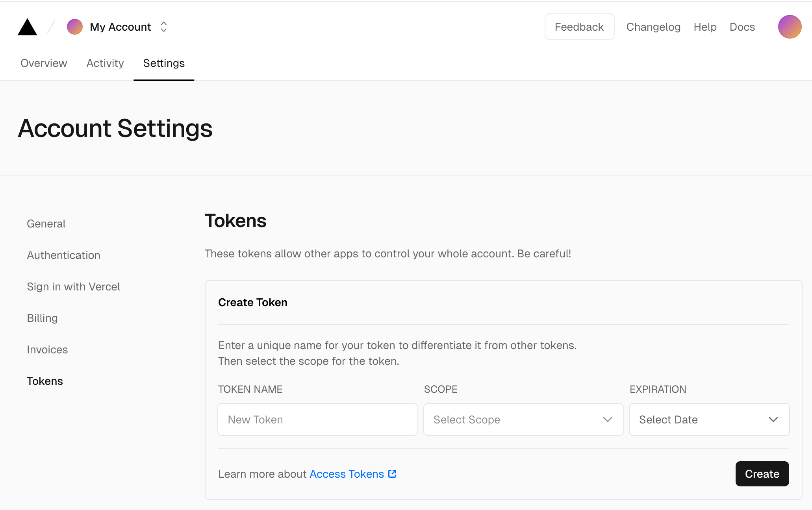Click the My Account gradient avatar
This screenshot has width=812, height=510.
75,27
